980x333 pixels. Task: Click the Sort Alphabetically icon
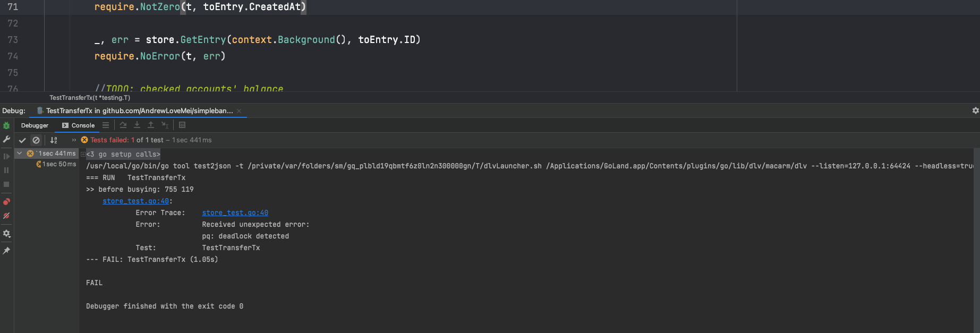54,140
